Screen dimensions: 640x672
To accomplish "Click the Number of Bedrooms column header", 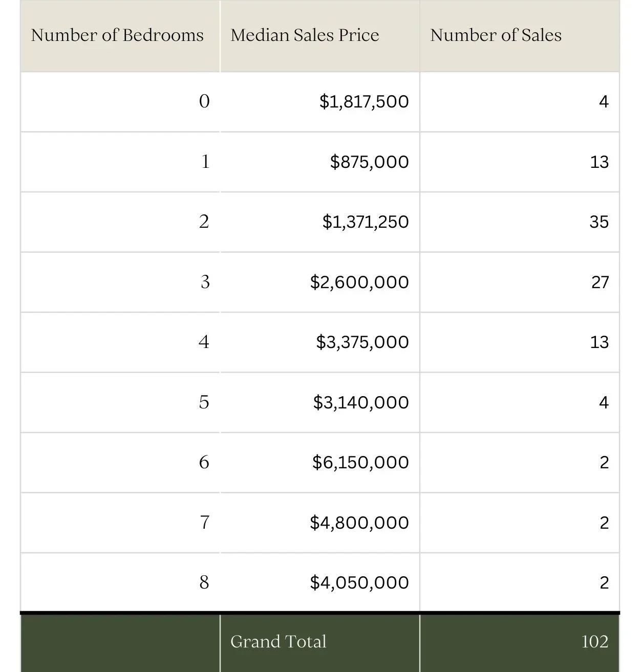I will pos(117,35).
